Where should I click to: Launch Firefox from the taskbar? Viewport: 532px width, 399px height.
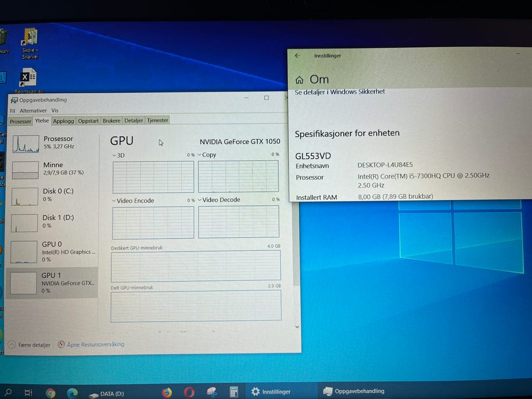pos(167,392)
